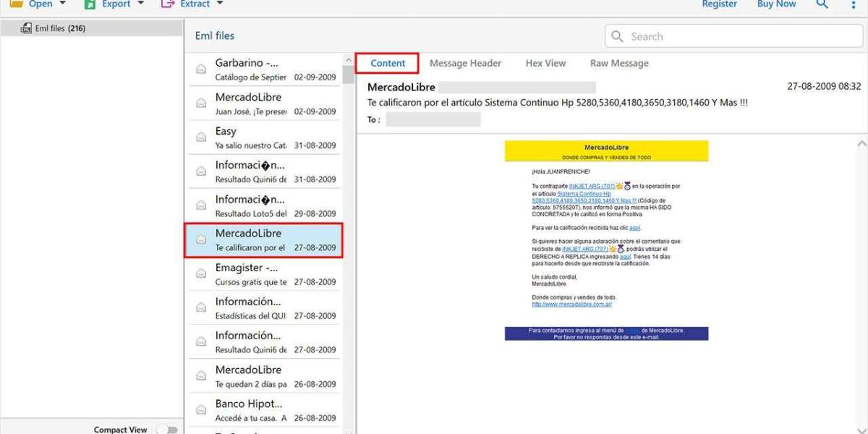Click envelope icon of Banco Hipot... email
This screenshot has width=868, height=434.
click(x=201, y=410)
